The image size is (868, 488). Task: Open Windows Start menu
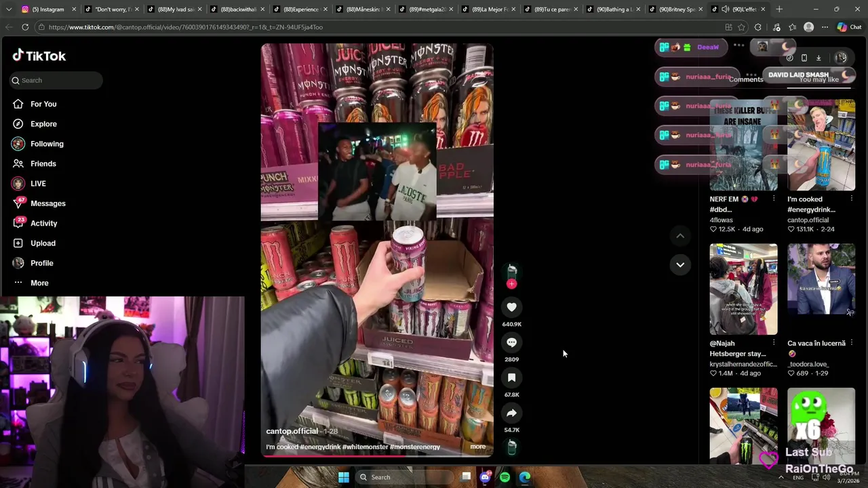point(344,477)
